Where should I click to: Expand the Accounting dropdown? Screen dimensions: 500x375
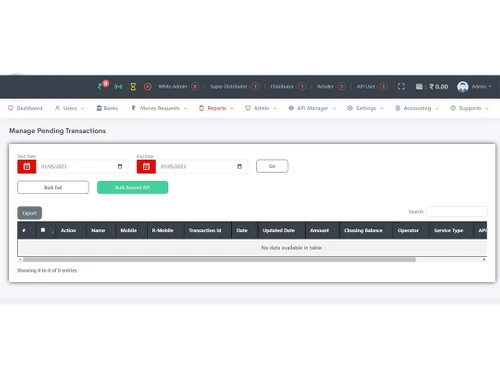point(417,108)
